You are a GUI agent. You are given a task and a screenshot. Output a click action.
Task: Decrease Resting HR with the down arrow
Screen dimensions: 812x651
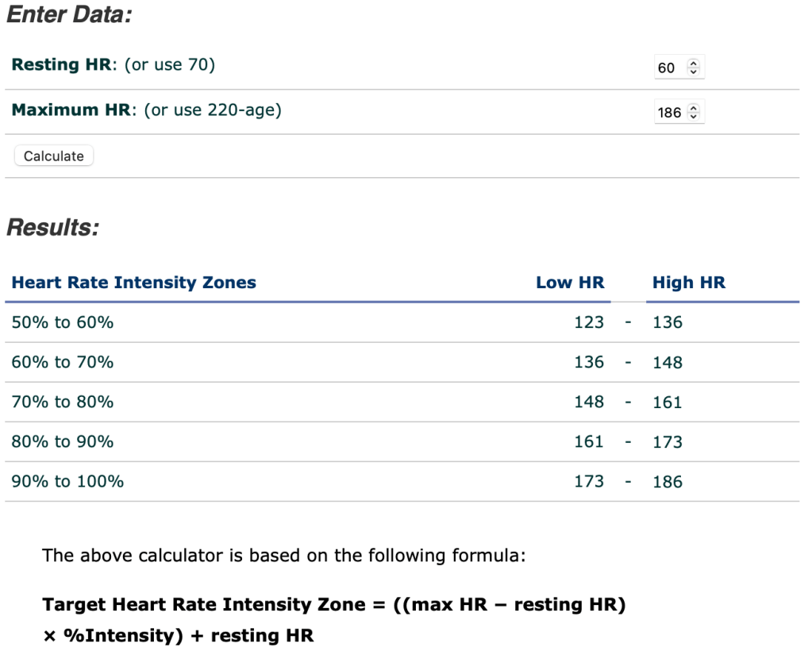[694, 72]
